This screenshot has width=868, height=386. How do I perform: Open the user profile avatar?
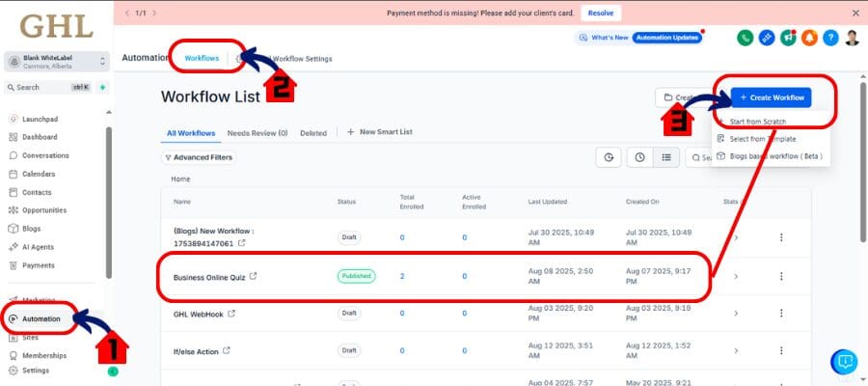coord(852,38)
